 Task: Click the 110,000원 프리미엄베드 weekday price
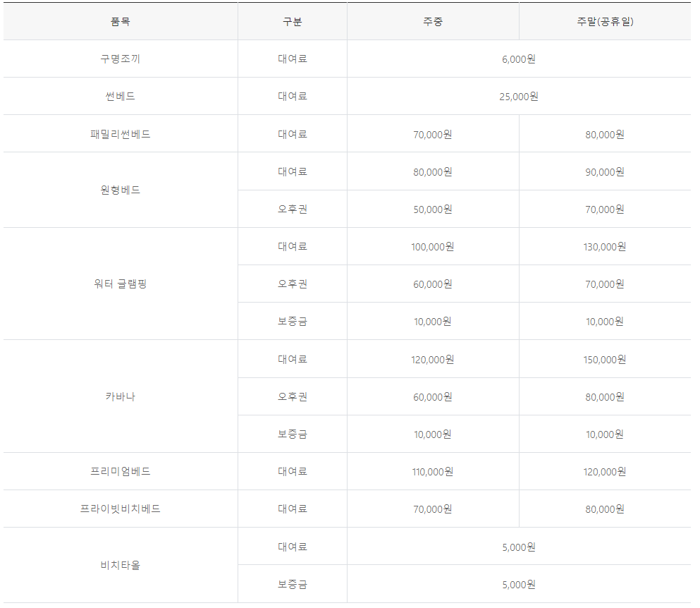[x=433, y=471]
